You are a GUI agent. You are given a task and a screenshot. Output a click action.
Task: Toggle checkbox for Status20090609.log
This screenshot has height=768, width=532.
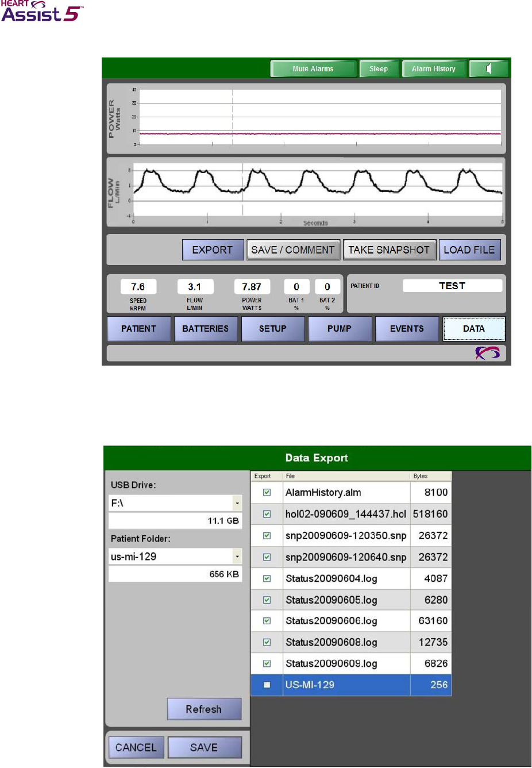[x=267, y=663]
